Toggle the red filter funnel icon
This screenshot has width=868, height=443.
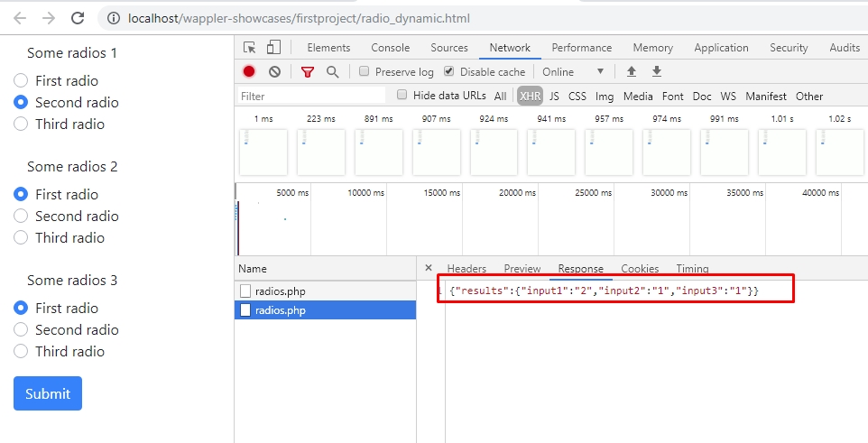[308, 72]
